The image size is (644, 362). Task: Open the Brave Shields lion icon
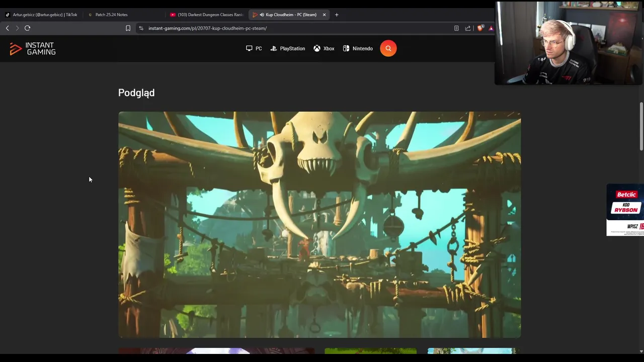click(x=480, y=28)
